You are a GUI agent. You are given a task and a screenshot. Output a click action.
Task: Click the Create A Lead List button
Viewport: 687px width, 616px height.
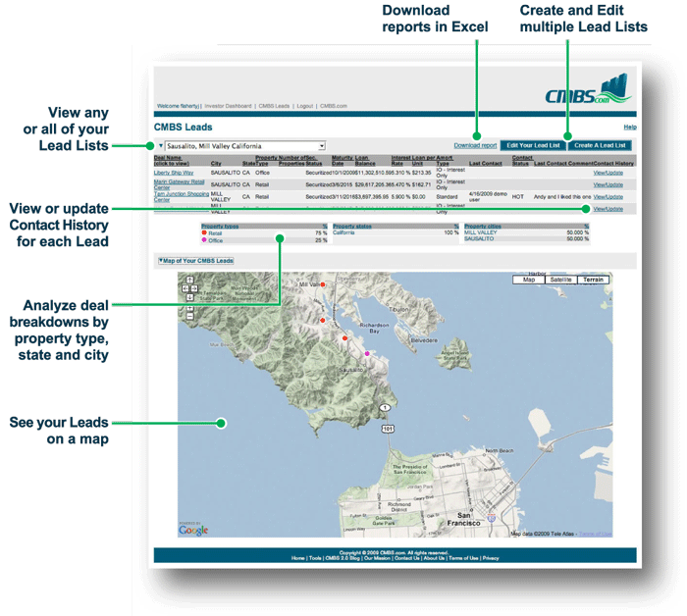600,145
